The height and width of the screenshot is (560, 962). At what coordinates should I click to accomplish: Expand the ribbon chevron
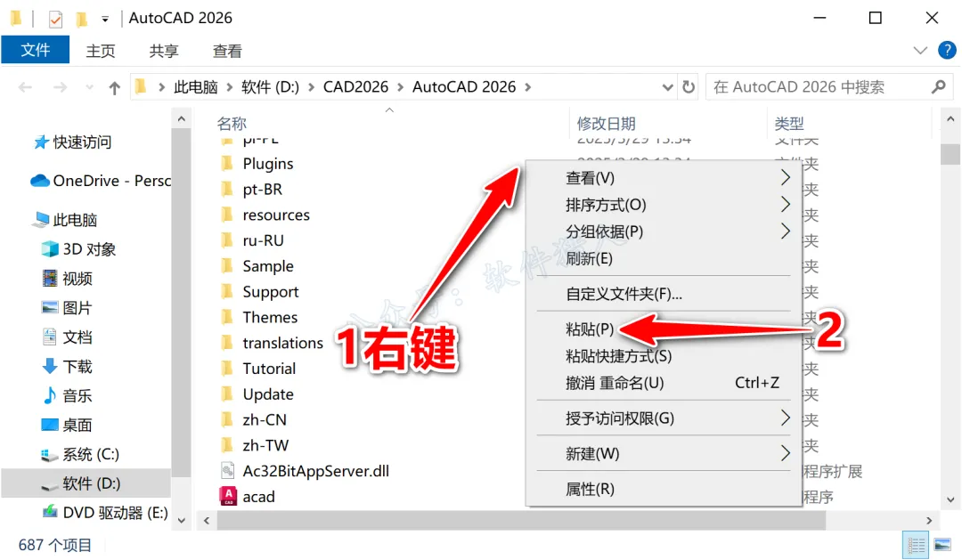pos(920,50)
